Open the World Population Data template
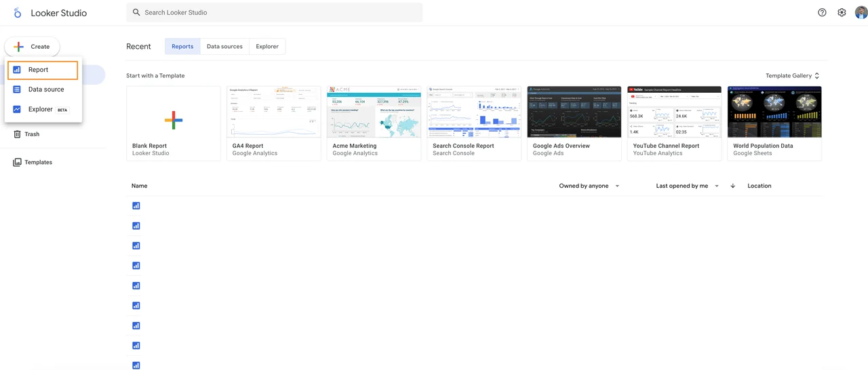This screenshot has width=868, height=370. click(774, 123)
